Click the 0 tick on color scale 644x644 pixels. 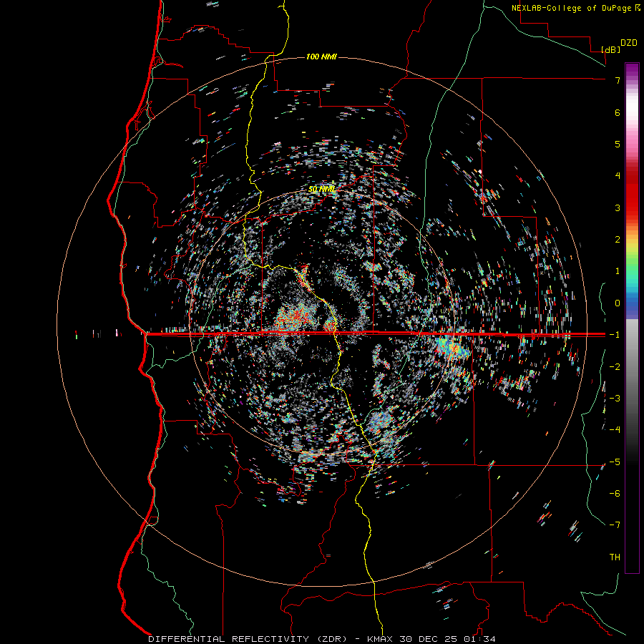[618, 303]
